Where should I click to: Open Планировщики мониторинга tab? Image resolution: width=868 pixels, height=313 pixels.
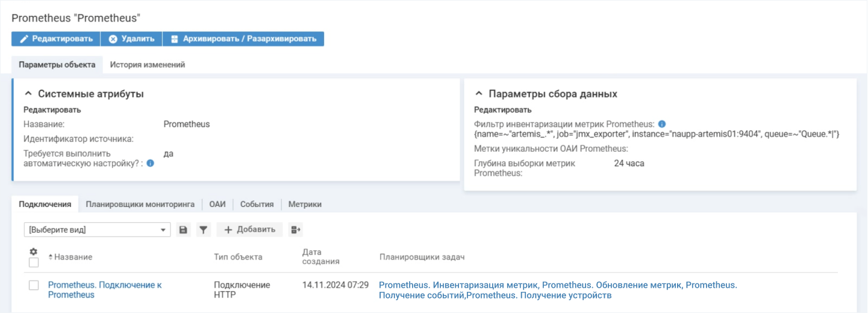click(x=140, y=204)
